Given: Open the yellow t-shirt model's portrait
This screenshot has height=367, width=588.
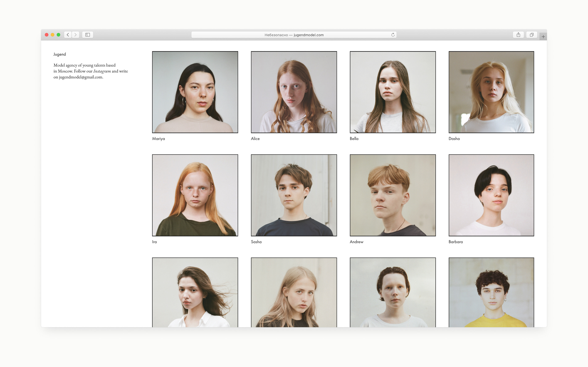Looking at the screenshot, I should point(491,292).
